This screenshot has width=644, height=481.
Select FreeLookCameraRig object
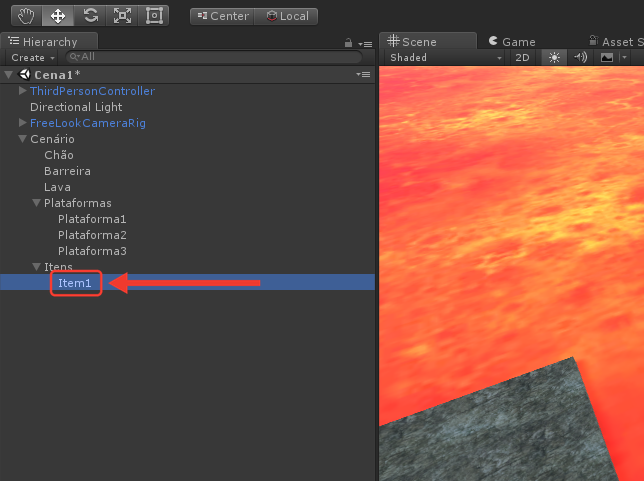click(x=88, y=123)
